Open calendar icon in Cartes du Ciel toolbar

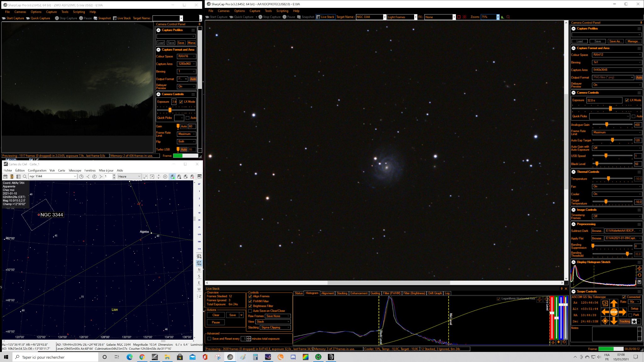5,177
